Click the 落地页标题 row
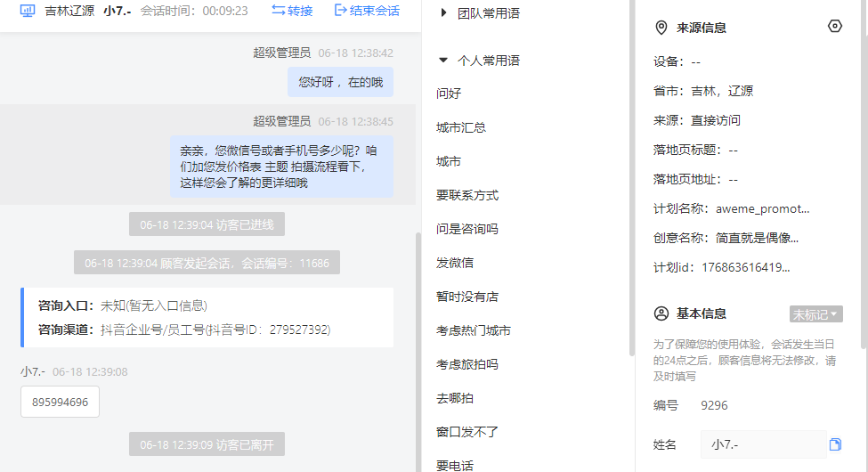 point(695,151)
